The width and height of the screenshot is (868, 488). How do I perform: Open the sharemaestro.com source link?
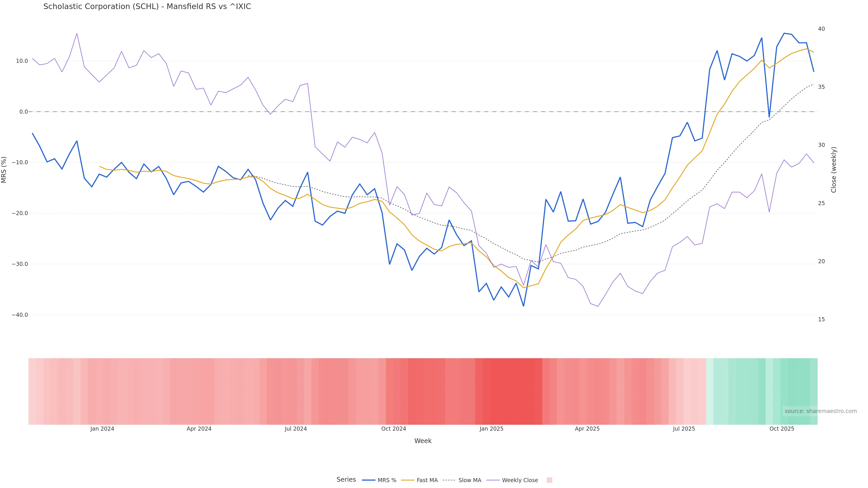click(820, 411)
